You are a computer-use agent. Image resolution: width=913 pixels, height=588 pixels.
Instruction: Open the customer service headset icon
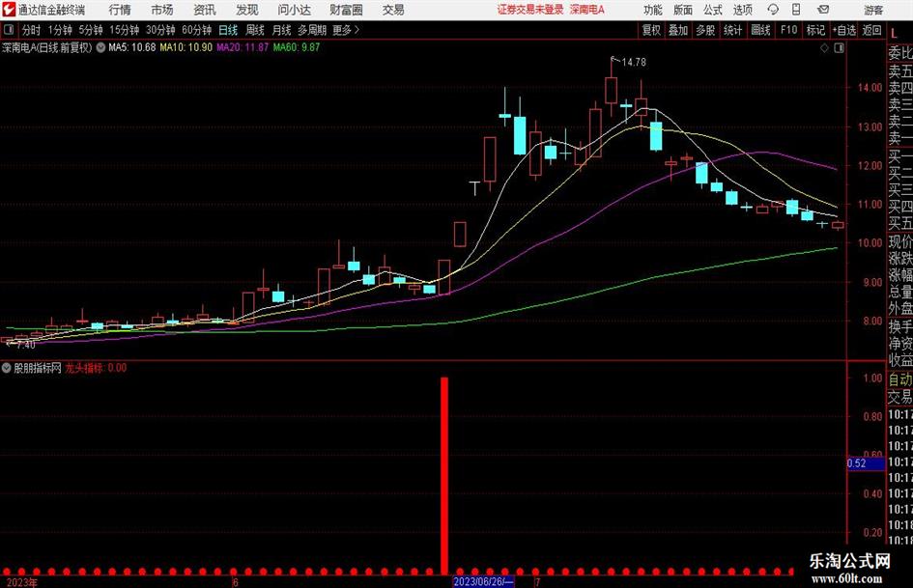(x=773, y=10)
